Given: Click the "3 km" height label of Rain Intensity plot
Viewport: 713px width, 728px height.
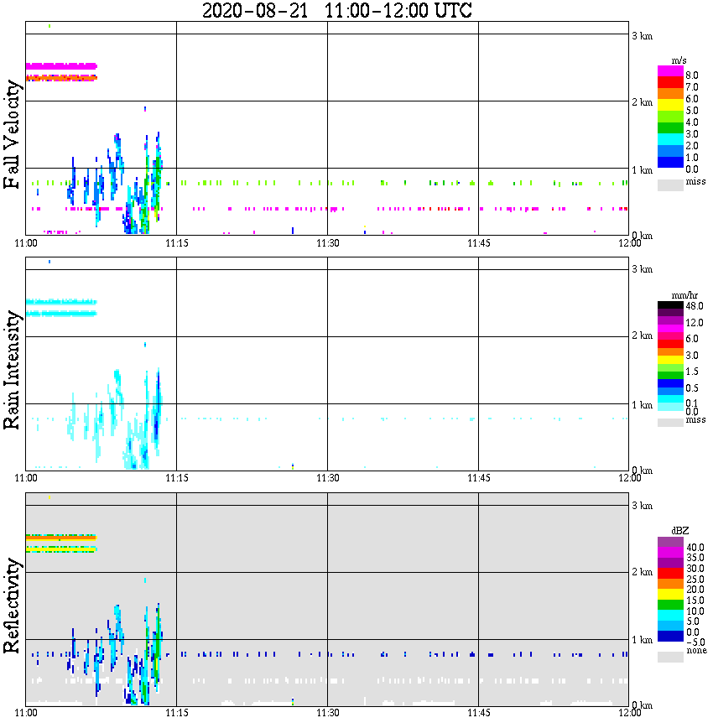Looking at the screenshot, I should 642,269.
